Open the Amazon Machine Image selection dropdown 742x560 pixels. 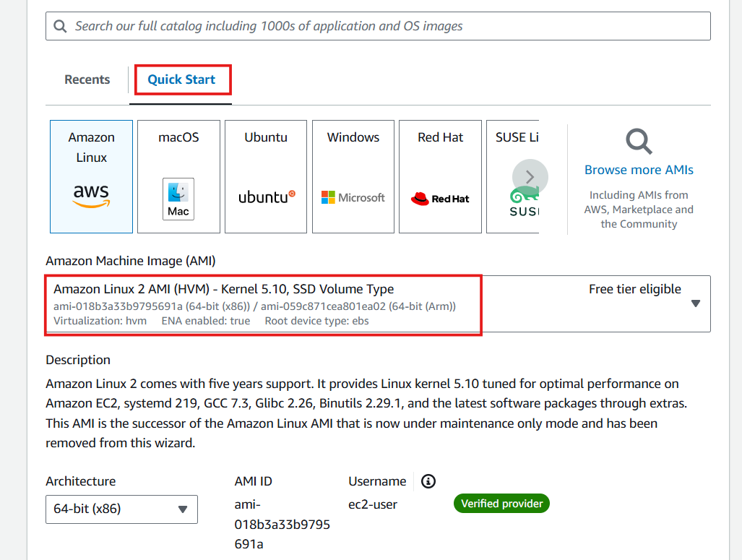[378, 304]
